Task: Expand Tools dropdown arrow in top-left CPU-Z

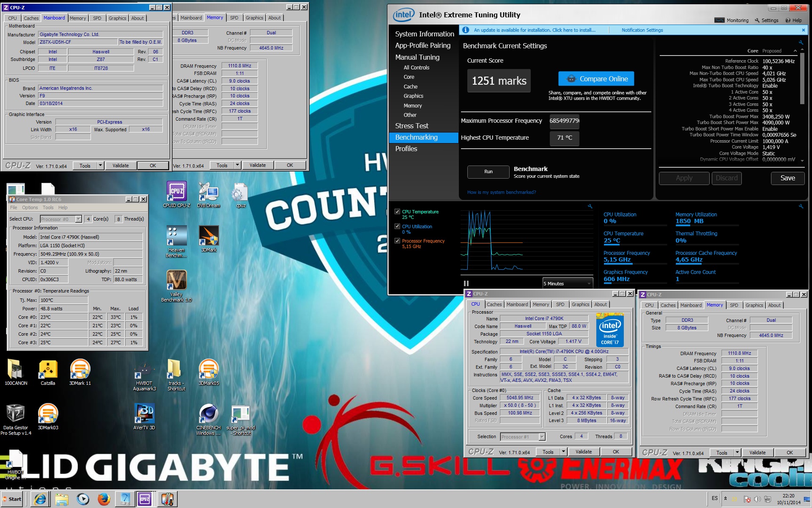Action: point(100,166)
